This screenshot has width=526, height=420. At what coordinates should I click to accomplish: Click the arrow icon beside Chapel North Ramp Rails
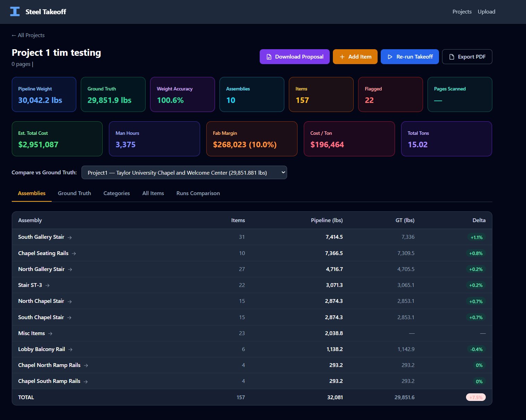click(86, 365)
